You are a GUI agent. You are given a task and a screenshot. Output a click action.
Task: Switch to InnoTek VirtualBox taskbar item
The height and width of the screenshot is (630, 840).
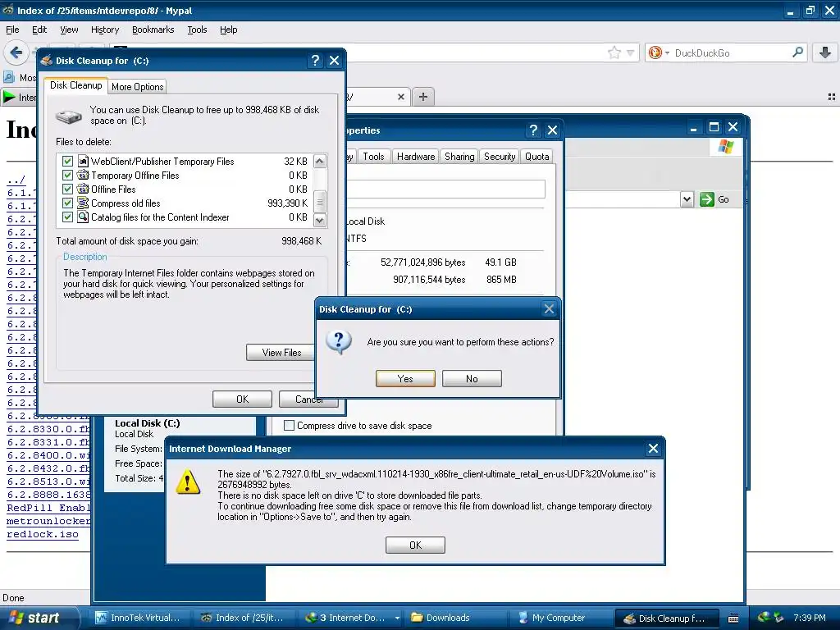139,618
